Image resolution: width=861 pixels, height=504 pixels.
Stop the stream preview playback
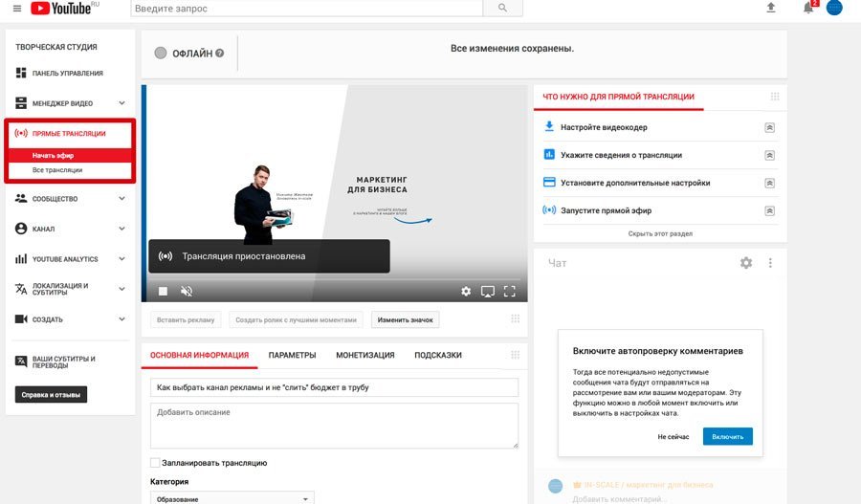coord(163,291)
